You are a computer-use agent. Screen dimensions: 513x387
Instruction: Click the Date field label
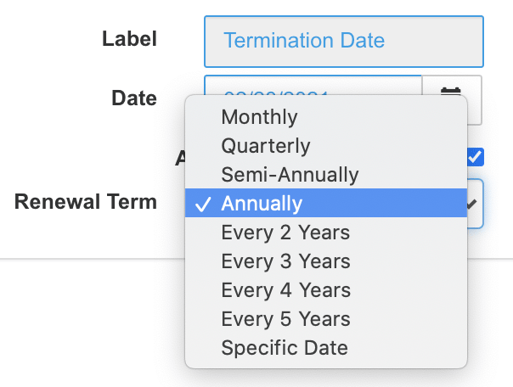tap(134, 98)
